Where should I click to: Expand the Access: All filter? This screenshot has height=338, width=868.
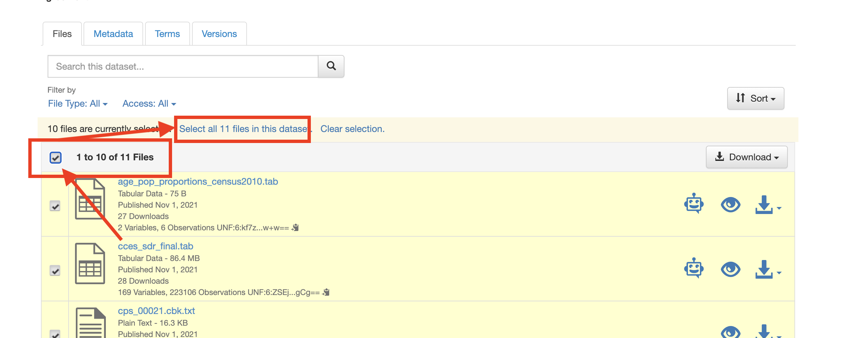pyautogui.click(x=149, y=104)
